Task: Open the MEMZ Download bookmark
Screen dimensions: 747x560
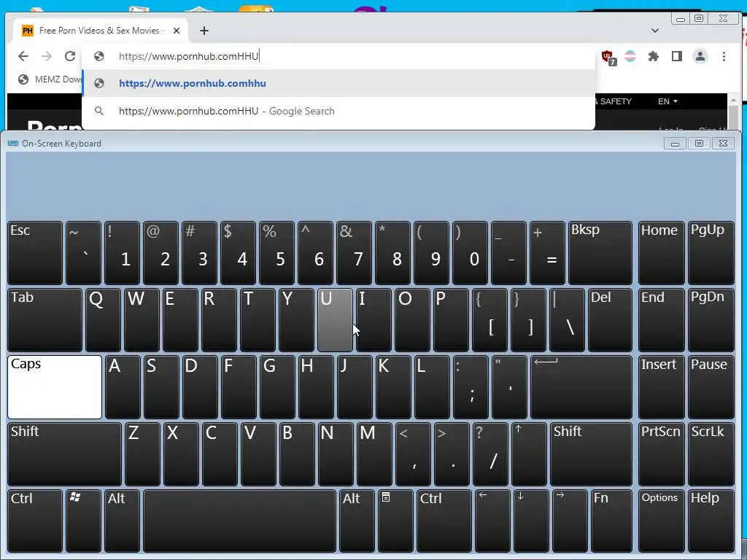Action: (x=50, y=79)
